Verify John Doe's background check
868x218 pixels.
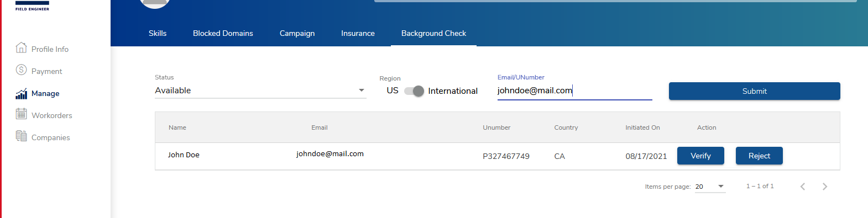[700, 156]
